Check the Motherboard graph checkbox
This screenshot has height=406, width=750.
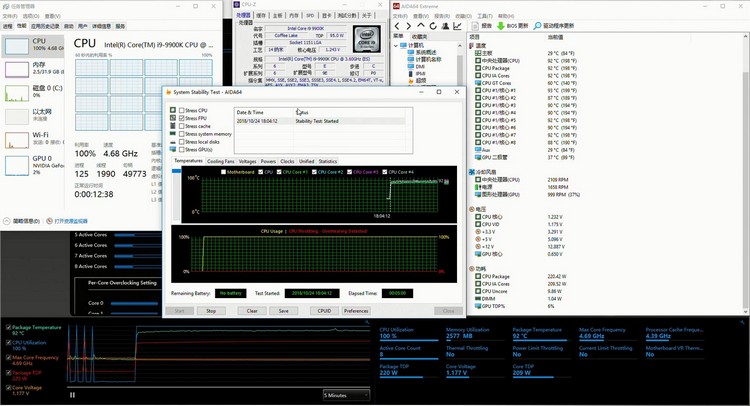click(x=223, y=172)
